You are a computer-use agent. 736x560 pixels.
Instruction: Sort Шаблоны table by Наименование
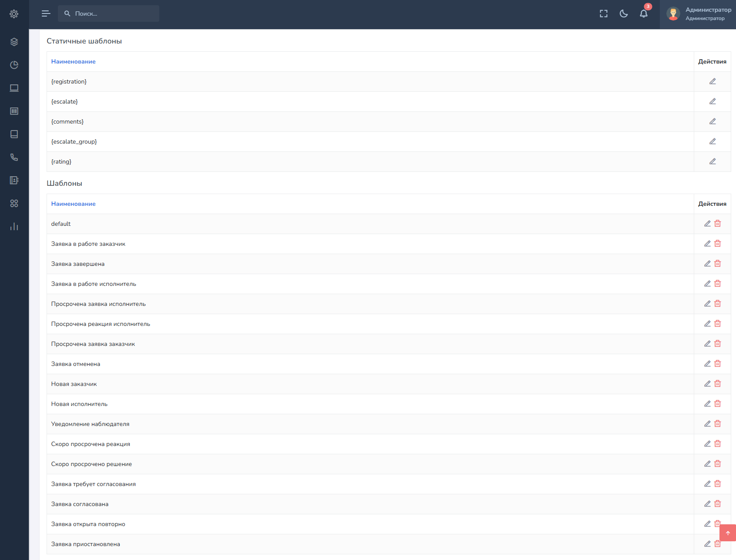point(73,204)
